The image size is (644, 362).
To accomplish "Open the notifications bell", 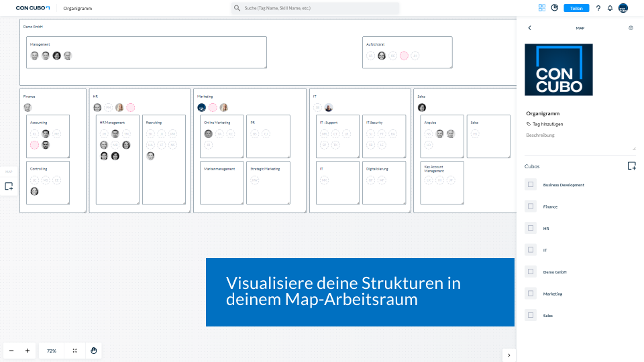I will point(610,8).
